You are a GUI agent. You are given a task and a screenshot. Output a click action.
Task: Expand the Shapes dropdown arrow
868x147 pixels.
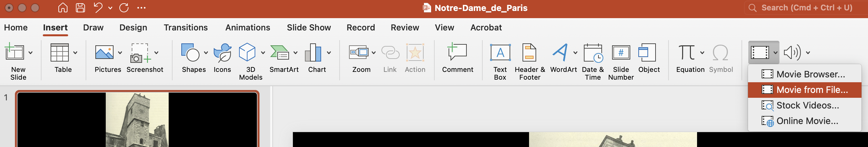[x=206, y=53]
